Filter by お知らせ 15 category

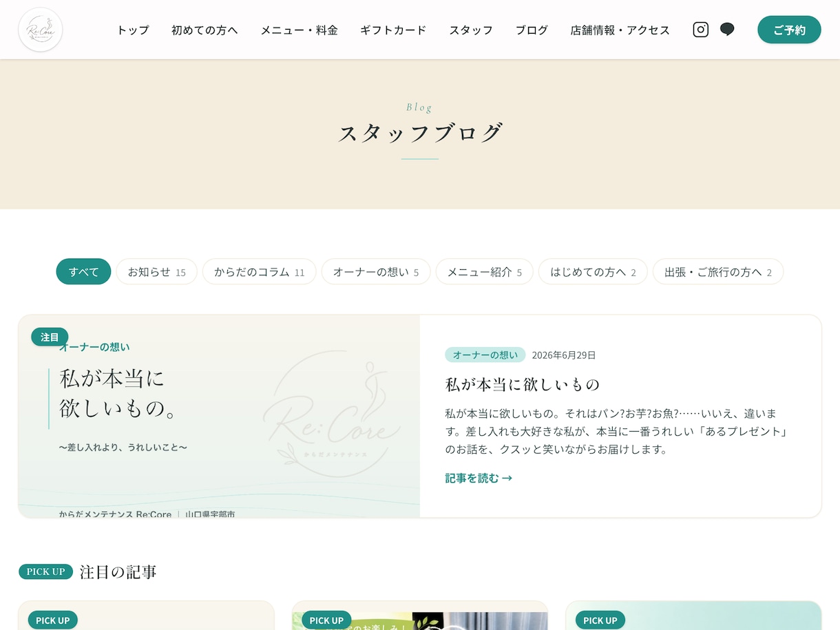pos(156,271)
